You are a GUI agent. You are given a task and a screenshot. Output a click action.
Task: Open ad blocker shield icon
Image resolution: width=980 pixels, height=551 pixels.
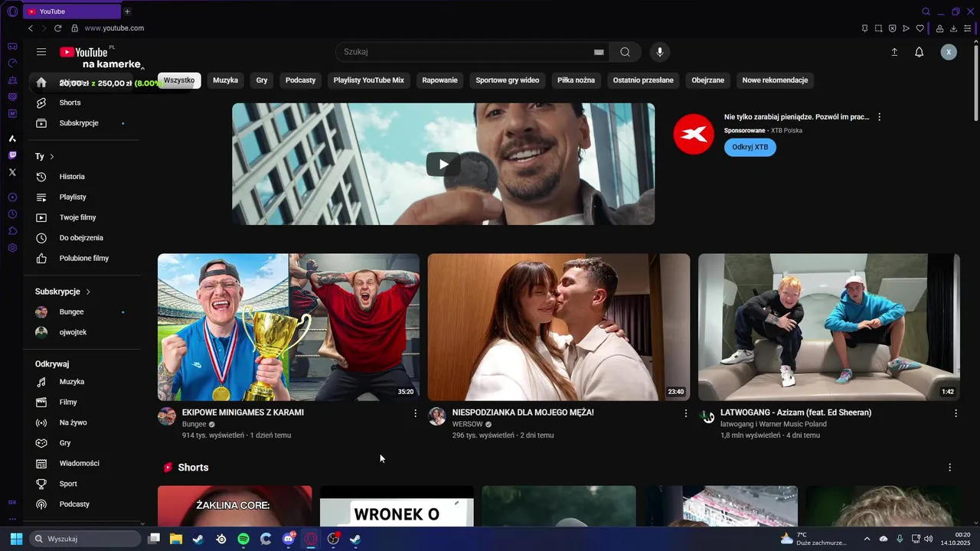pos(892,28)
